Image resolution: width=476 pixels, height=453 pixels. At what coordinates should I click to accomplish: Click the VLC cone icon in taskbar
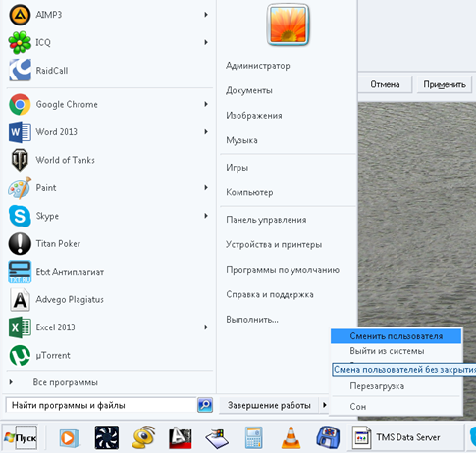291,437
